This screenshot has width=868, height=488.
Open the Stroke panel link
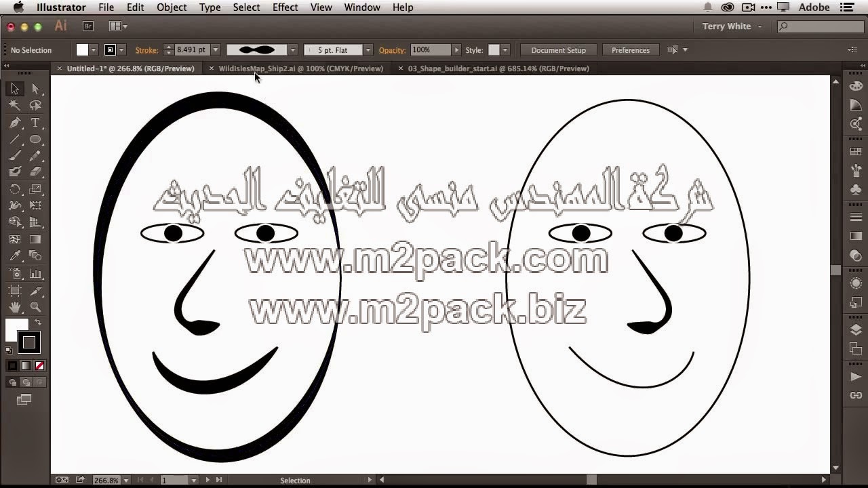coord(146,50)
